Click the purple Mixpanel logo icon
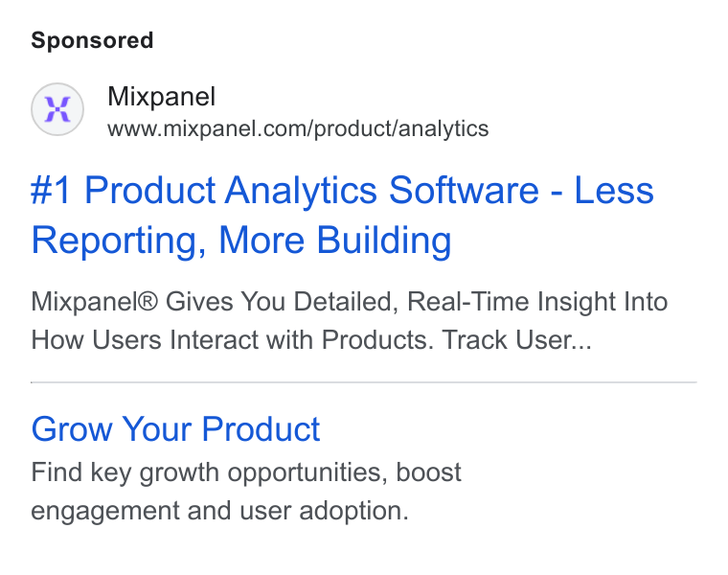728x575 pixels. (x=57, y=109)
